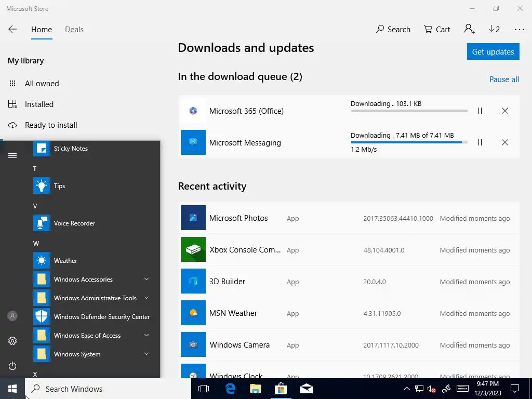Open the touch keyboard tray icon

pos(463,389)
